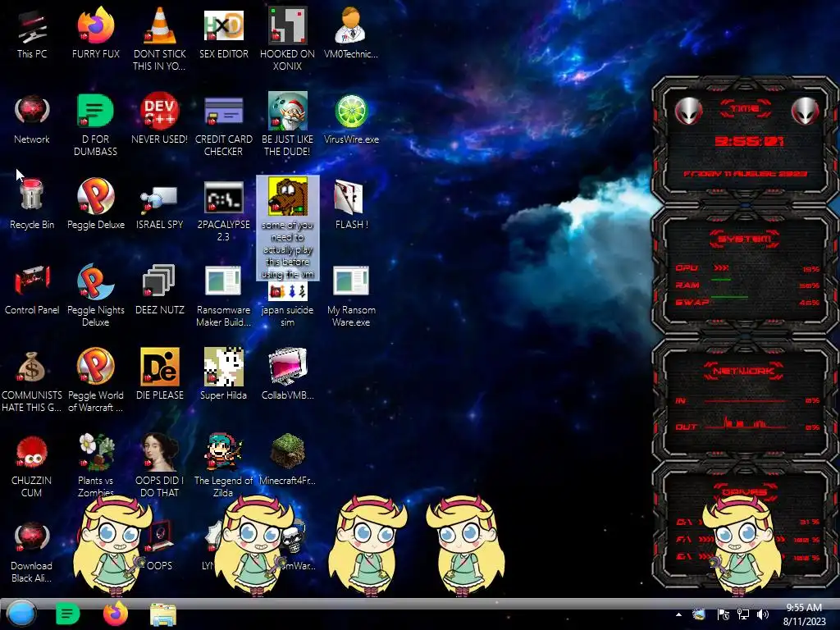Select the Peggle Nights Deluxe icon

click(95, 295)
